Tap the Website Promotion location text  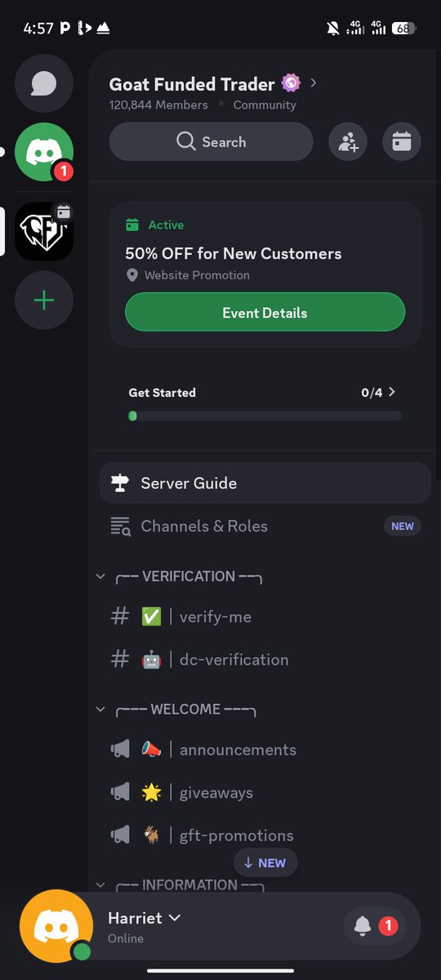pos(197,275)
